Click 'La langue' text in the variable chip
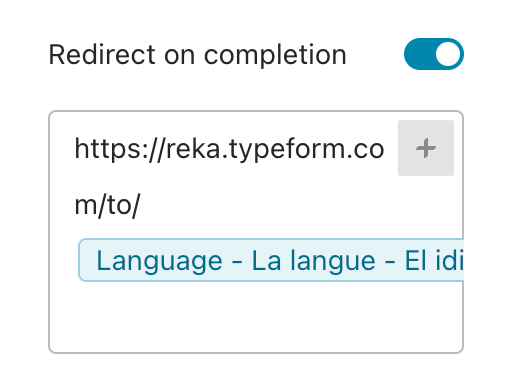The image size is (508, 374). coord(313,261)
